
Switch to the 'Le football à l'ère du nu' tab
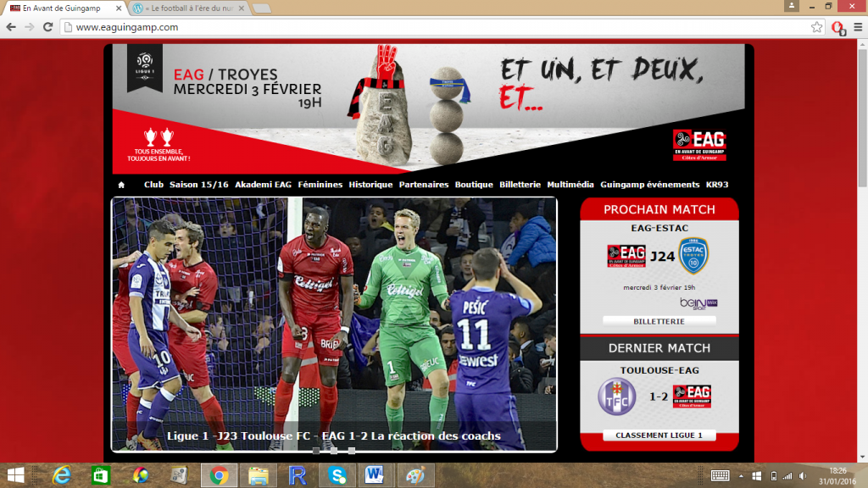[x=189, y=8]
